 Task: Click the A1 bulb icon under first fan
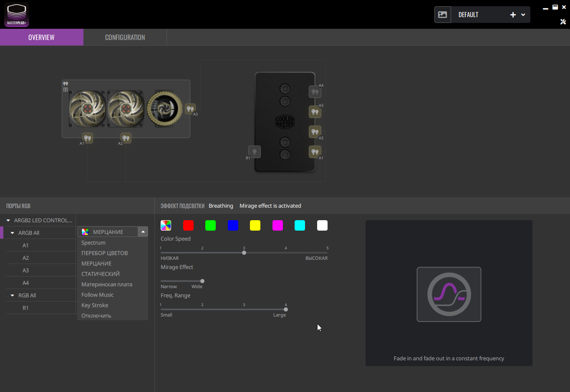click(x=87, y=138)
